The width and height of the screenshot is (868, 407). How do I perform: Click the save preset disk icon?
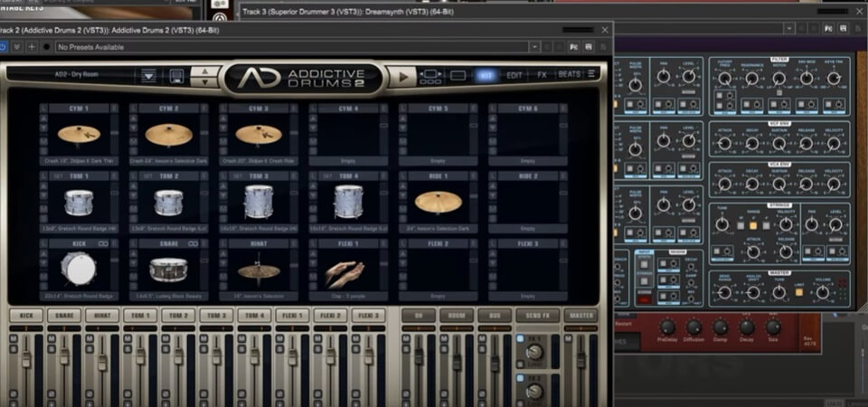click(176, 76)
